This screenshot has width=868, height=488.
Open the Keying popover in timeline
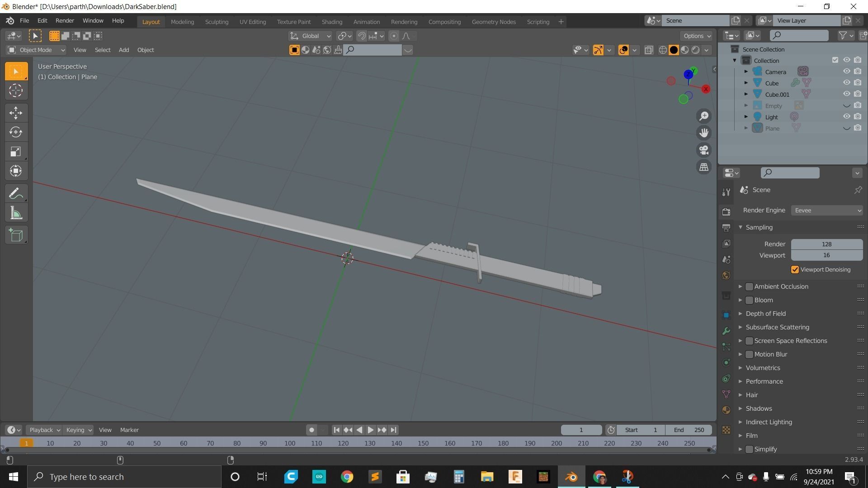[78, 430]
